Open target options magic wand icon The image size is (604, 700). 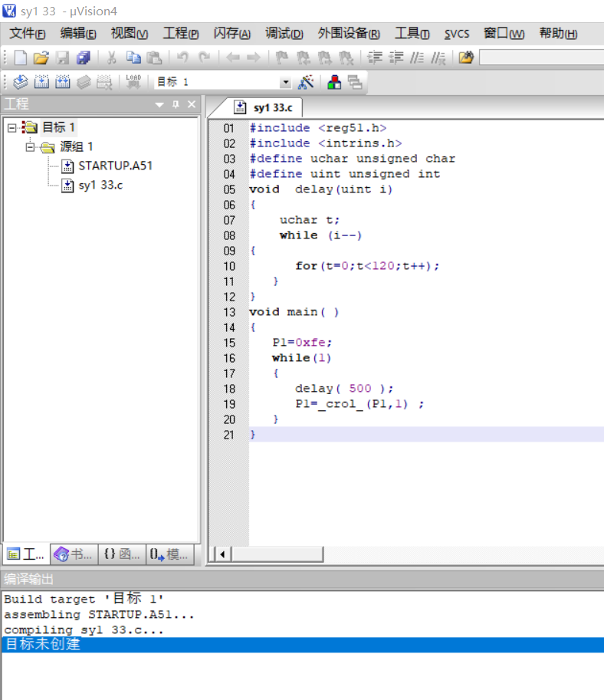[307, 82]
